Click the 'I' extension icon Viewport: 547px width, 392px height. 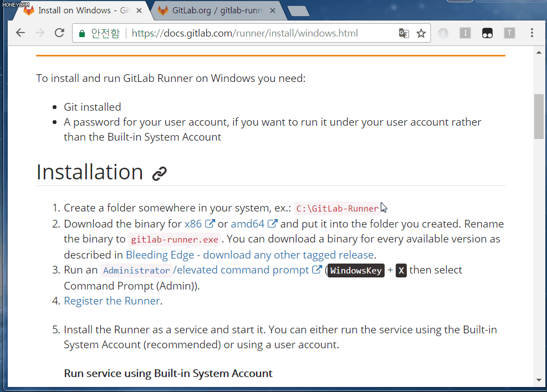(x=465, y=33)
